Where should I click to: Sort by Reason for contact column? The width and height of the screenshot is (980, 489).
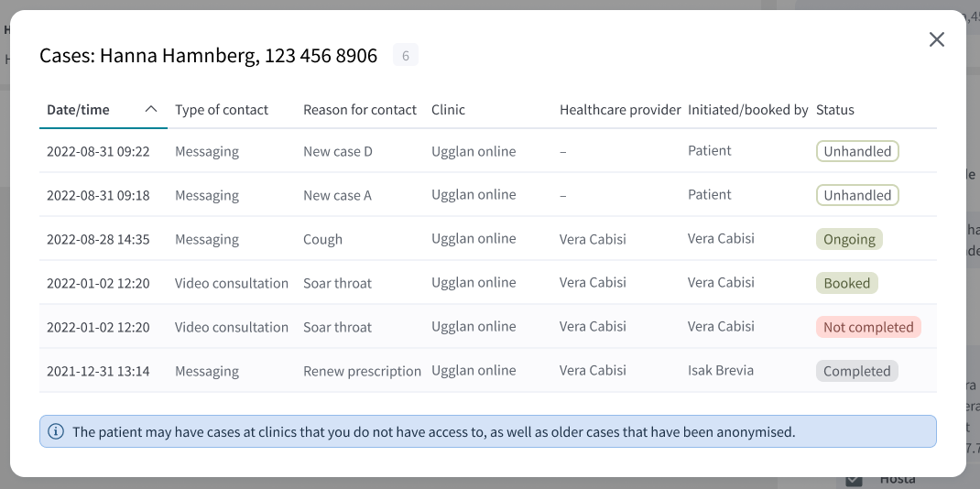[359, 110]
